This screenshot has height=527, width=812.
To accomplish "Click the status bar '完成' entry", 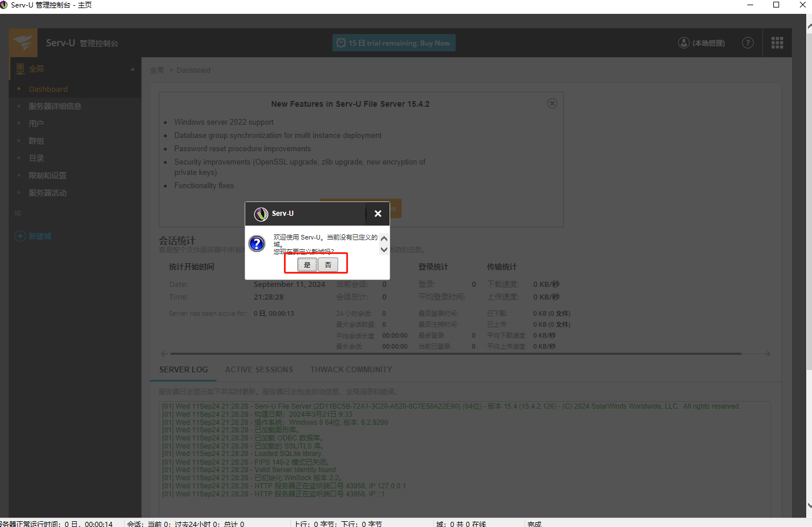I will click(534, 524).
